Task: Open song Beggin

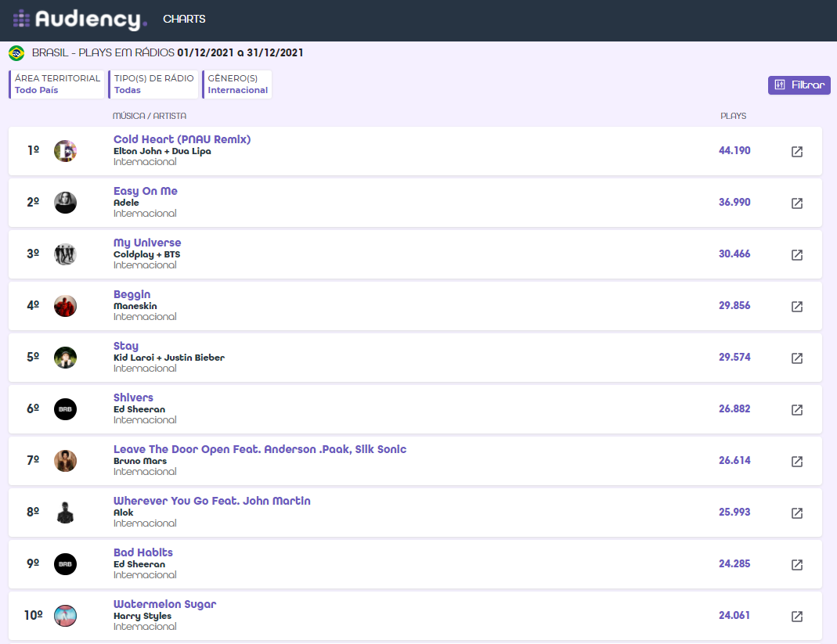Action: tap(132, 294)
